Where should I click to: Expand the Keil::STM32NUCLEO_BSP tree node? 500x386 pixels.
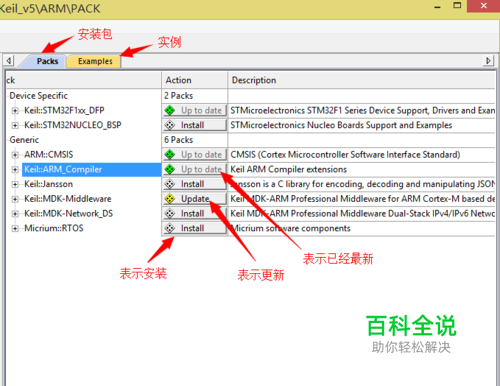point(15,125)
